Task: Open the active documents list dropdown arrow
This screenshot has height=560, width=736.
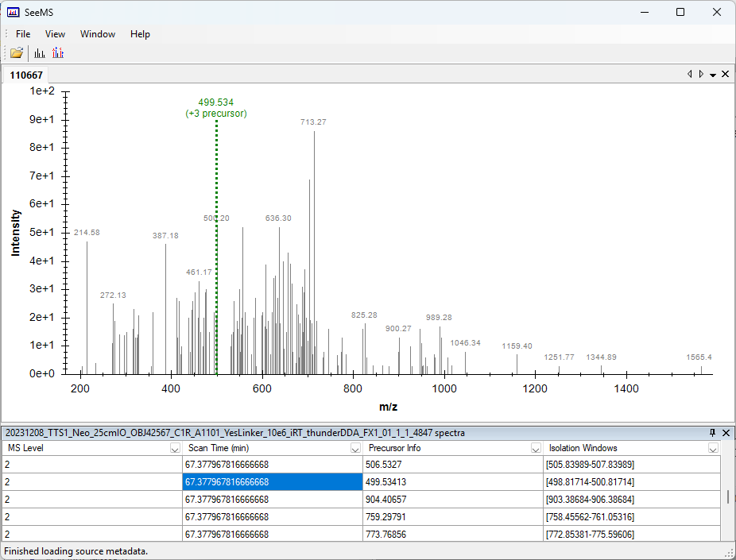Action: tap(713, 74)
